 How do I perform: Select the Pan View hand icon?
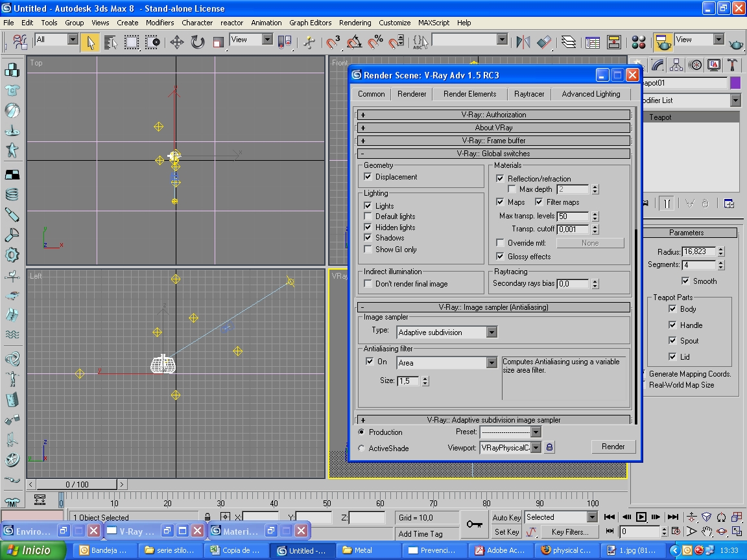pyautogui.click(x=707, y=531)
